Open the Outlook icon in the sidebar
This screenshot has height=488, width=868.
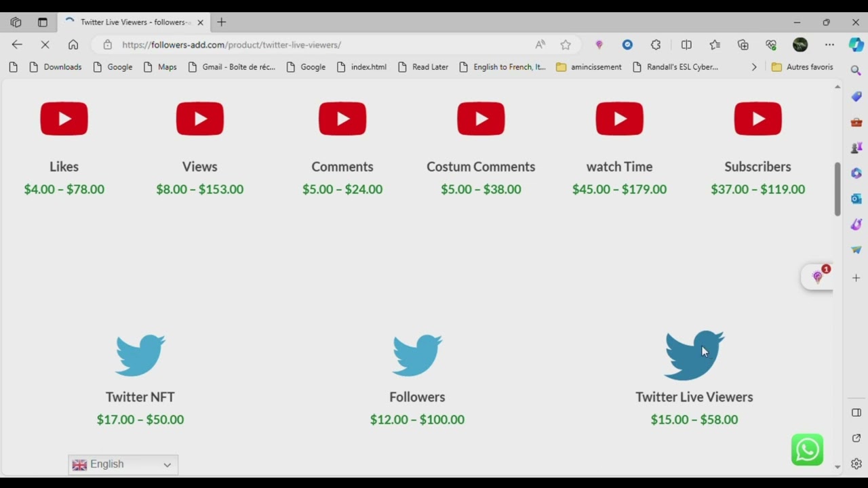tap(856, 199)
